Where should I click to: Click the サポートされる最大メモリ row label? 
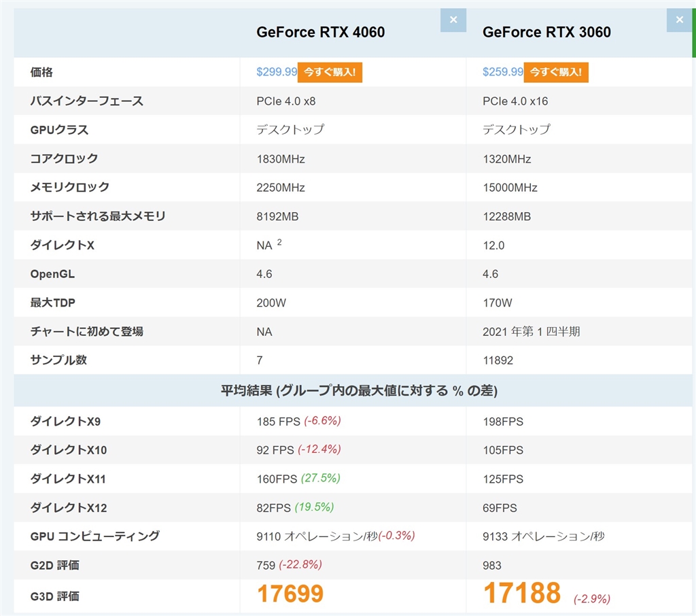(x=98, y=216)
